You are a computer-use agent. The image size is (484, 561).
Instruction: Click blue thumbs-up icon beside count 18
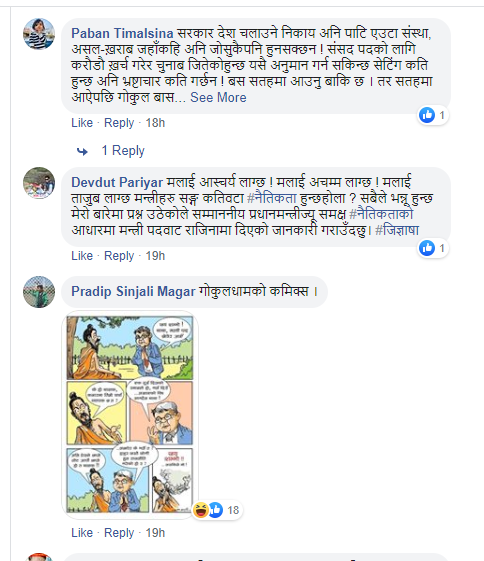(x=216, y=510)
